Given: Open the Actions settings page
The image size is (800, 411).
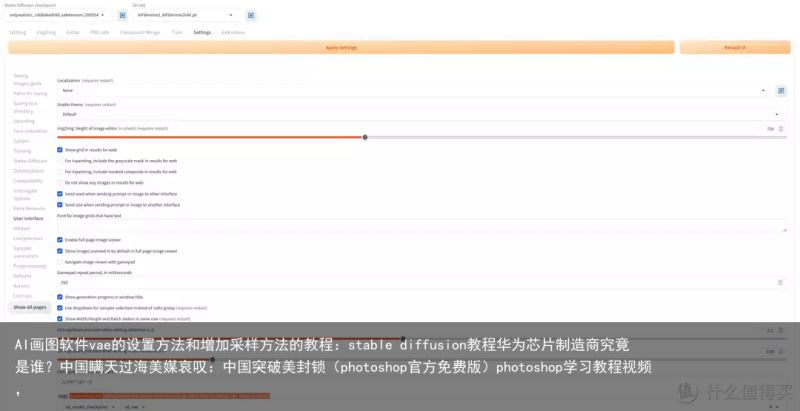Looking at the screenshot, I should 21,286.
